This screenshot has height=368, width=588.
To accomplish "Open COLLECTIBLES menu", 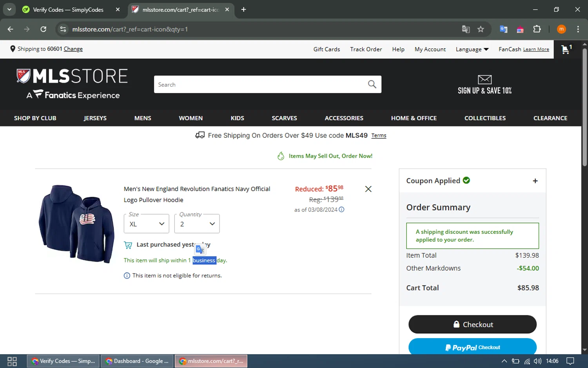I will 485,118.
